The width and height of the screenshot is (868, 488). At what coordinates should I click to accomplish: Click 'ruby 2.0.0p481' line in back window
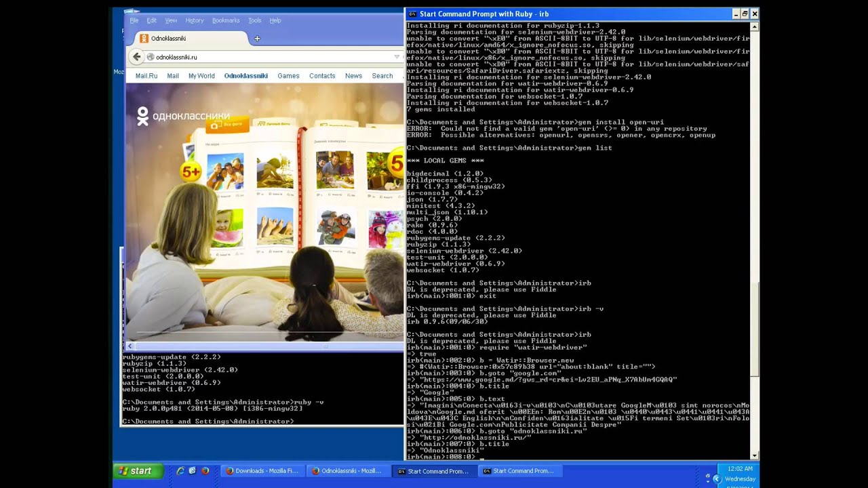212,409
